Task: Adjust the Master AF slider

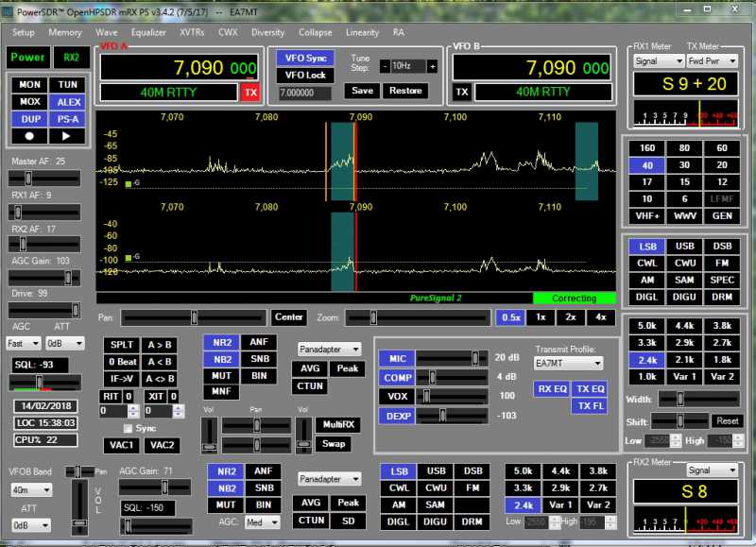Action: coord(44,179)
